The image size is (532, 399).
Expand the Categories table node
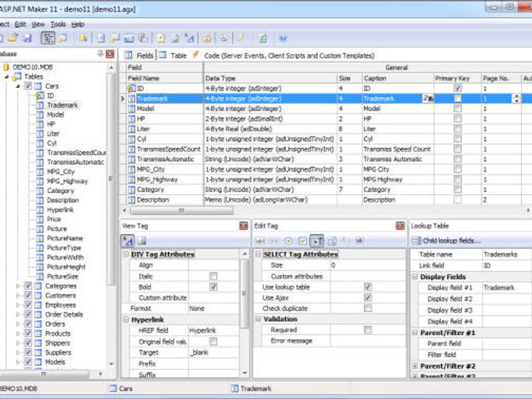[x=18, y=286]
